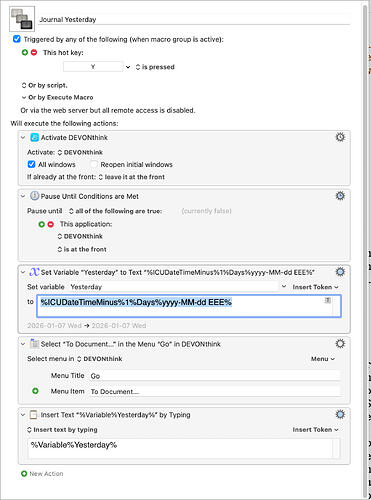Click the Insert Text action document icon

pos(34,415)
